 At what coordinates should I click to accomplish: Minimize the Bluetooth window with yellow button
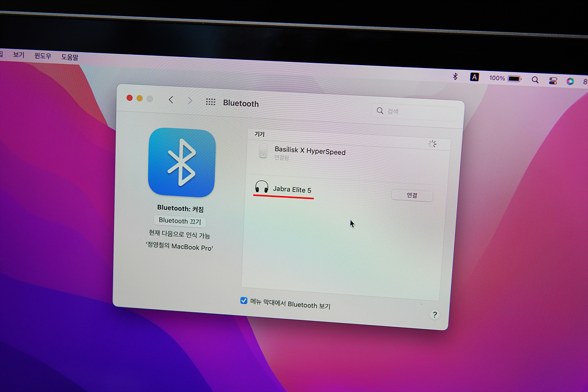[x=140, y=98]
